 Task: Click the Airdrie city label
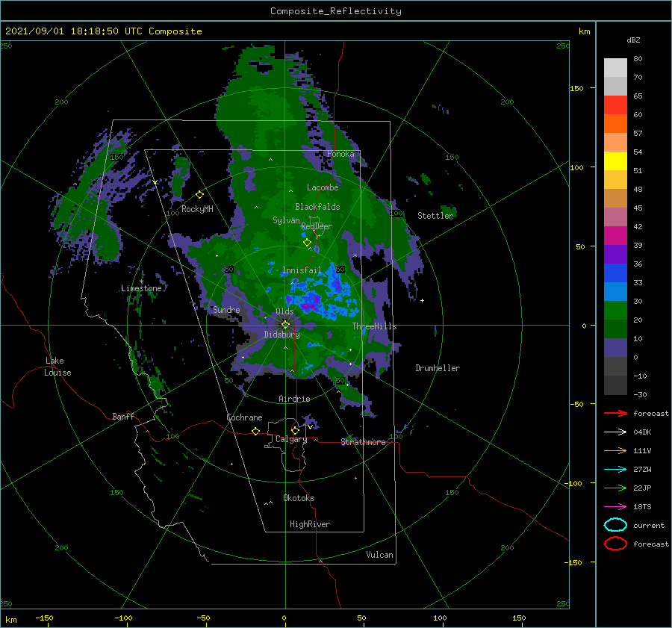294,399
